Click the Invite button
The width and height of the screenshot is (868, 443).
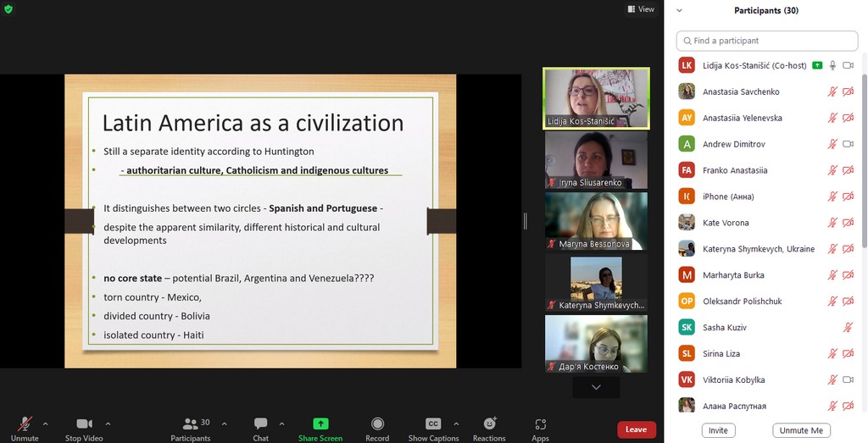[718, 430]
